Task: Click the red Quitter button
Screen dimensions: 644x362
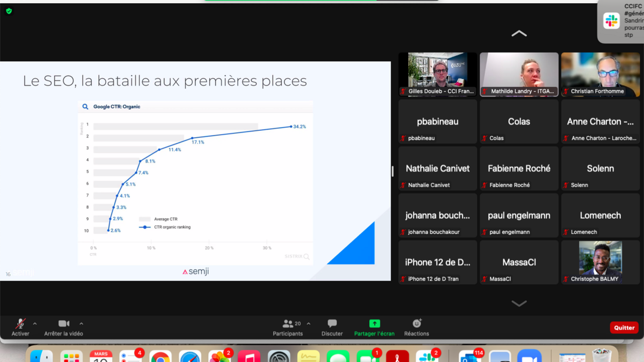Action: 624,328
